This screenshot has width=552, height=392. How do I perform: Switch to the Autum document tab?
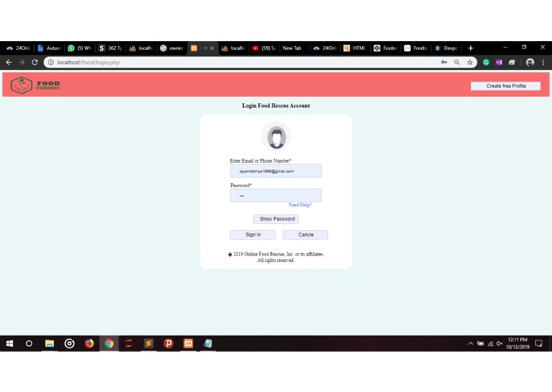[49, 48]
